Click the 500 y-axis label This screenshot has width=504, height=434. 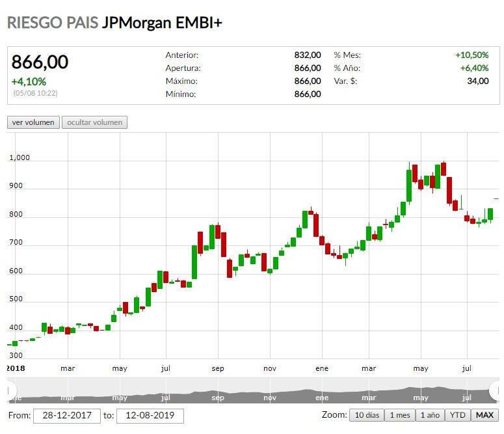point(16,299)
